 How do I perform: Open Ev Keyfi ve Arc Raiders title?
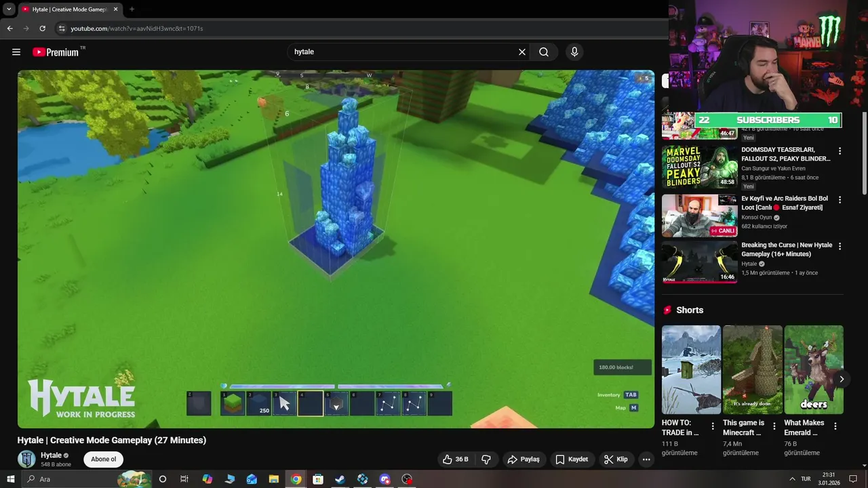tap(785, 203)
